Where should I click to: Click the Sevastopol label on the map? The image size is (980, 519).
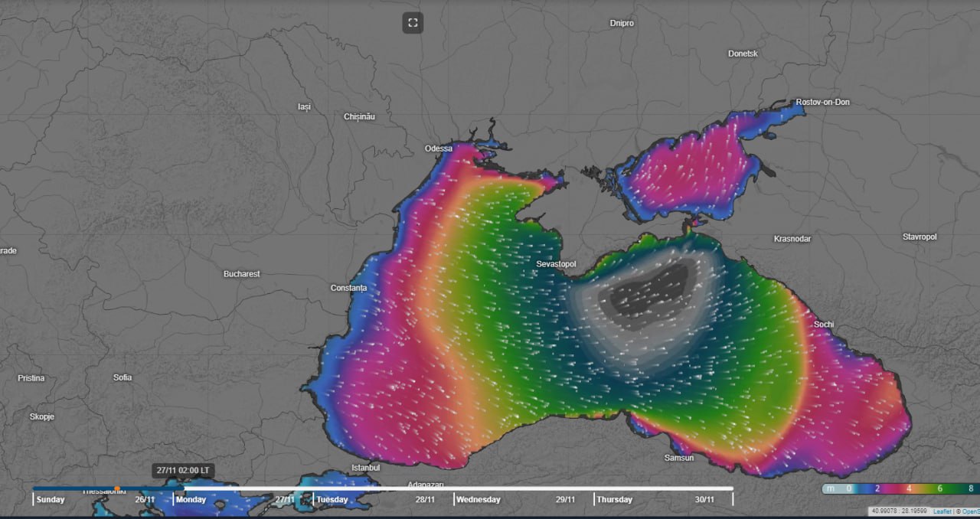click(x=556, y=264)
